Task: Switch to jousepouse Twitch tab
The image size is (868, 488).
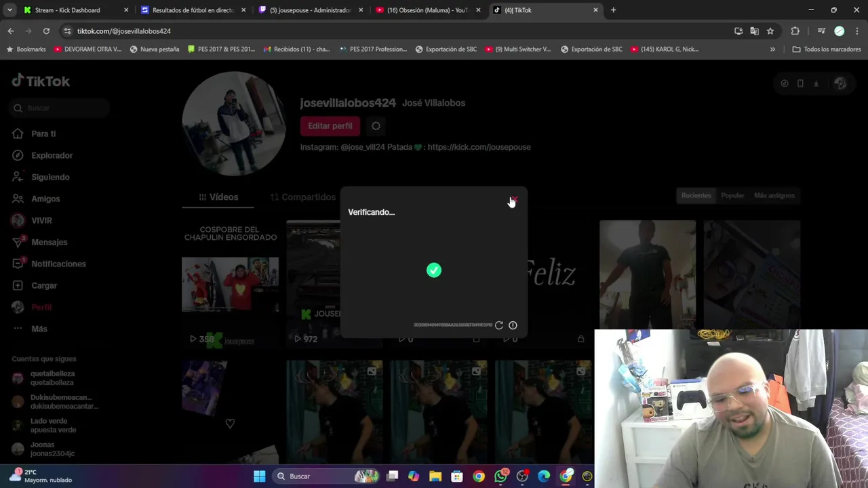Action: click(x=310, y=10)
